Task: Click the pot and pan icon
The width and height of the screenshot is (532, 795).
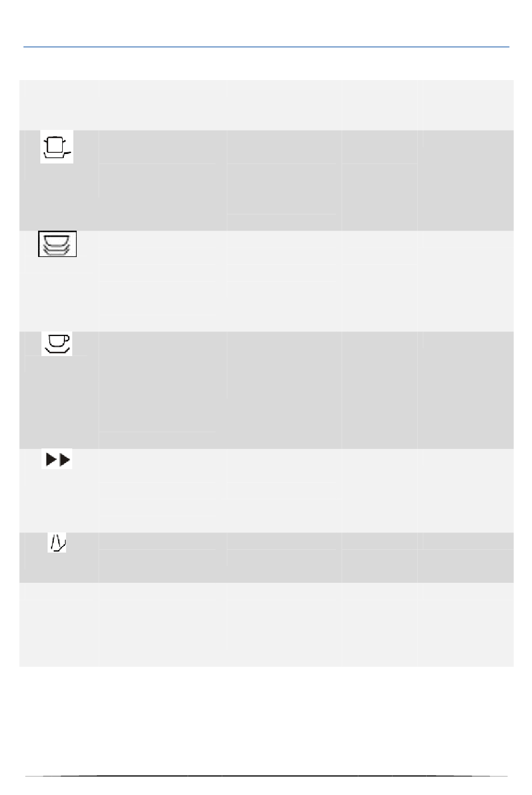Action: pyautogui.click(x=57, y=147)
